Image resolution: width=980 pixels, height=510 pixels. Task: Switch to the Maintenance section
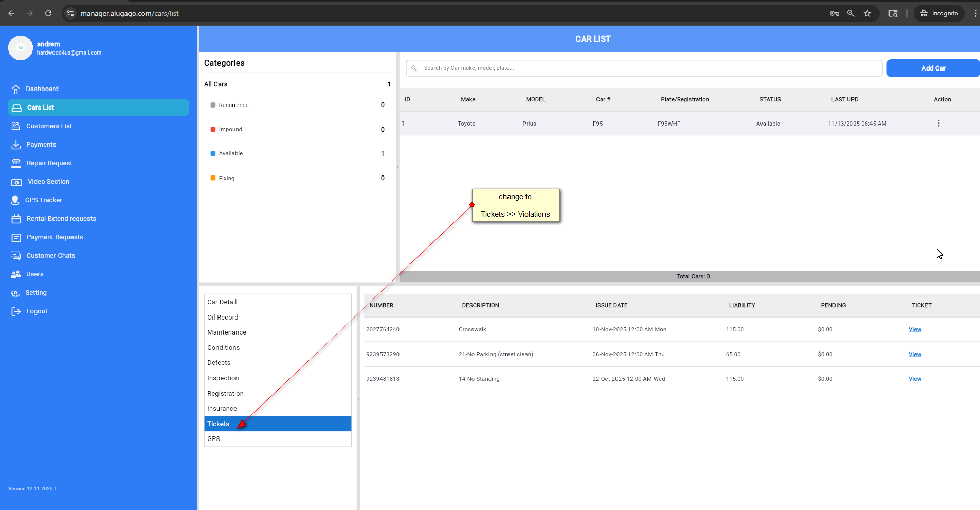pyautogui.click(x=227, y=332)
